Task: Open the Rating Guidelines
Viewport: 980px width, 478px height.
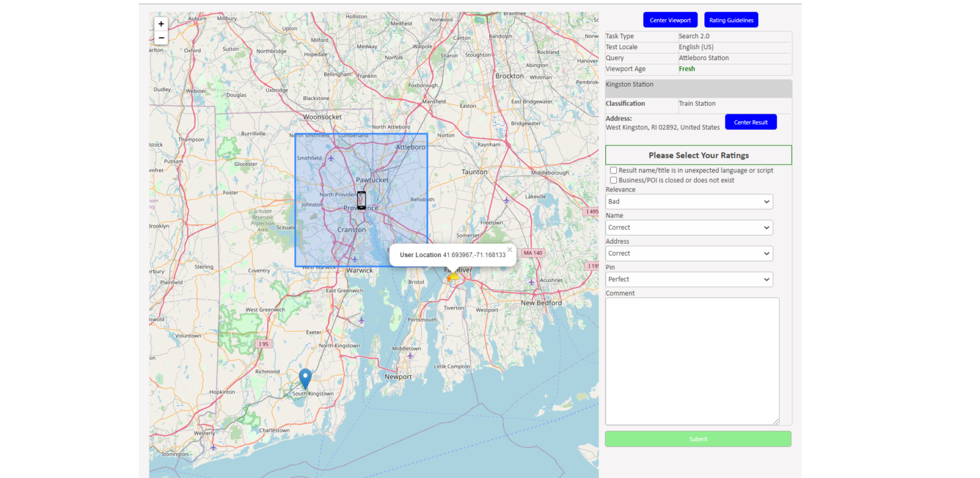Action: [731, 20]
